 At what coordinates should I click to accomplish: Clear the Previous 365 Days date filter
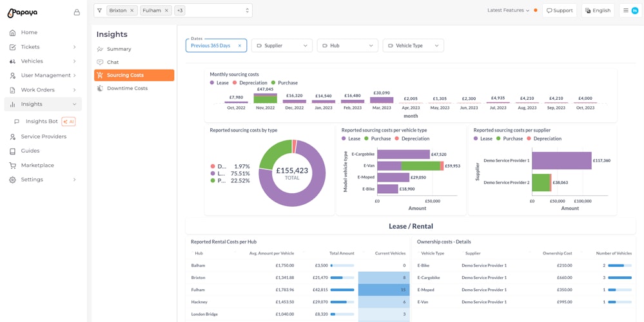(240, 46)
